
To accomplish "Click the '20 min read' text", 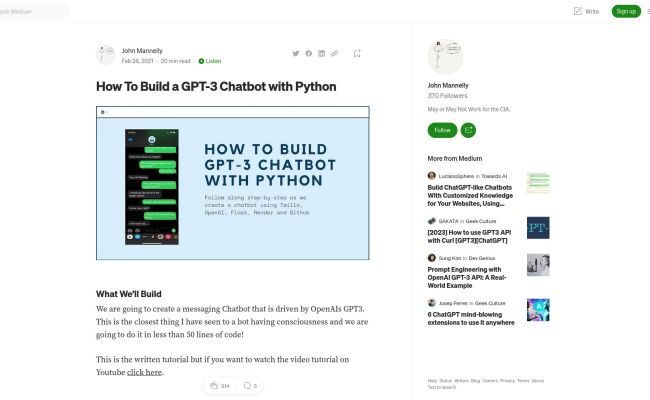I will pyautogui.click(x=175, y=61).
